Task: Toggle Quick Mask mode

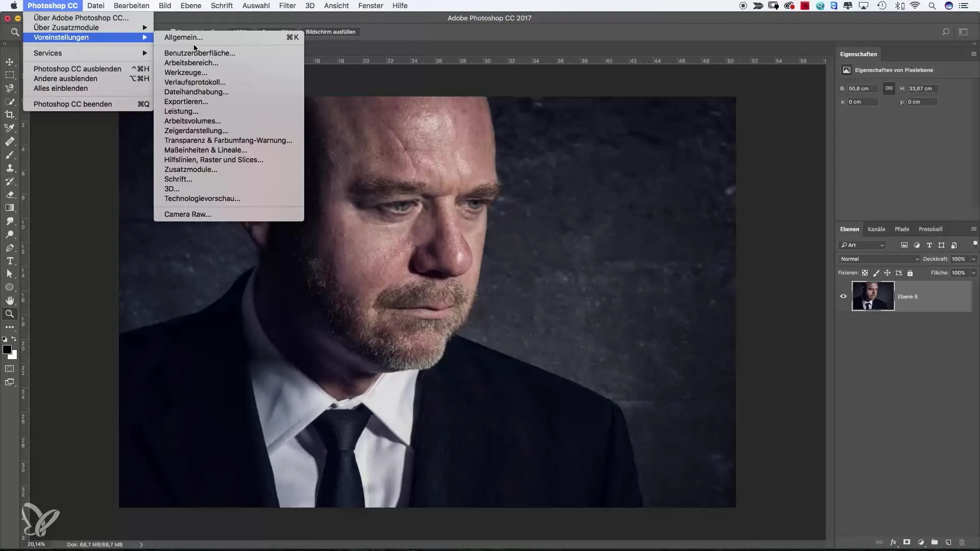Action: point(10,368)
